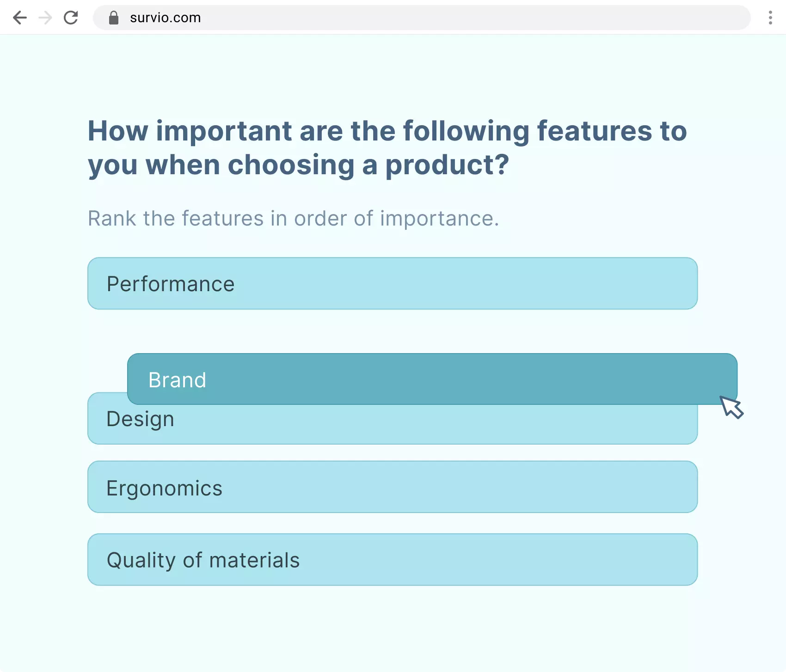Click the browser forward arrow
Viewport: 786px width, 672px height.
pos(45,18)
